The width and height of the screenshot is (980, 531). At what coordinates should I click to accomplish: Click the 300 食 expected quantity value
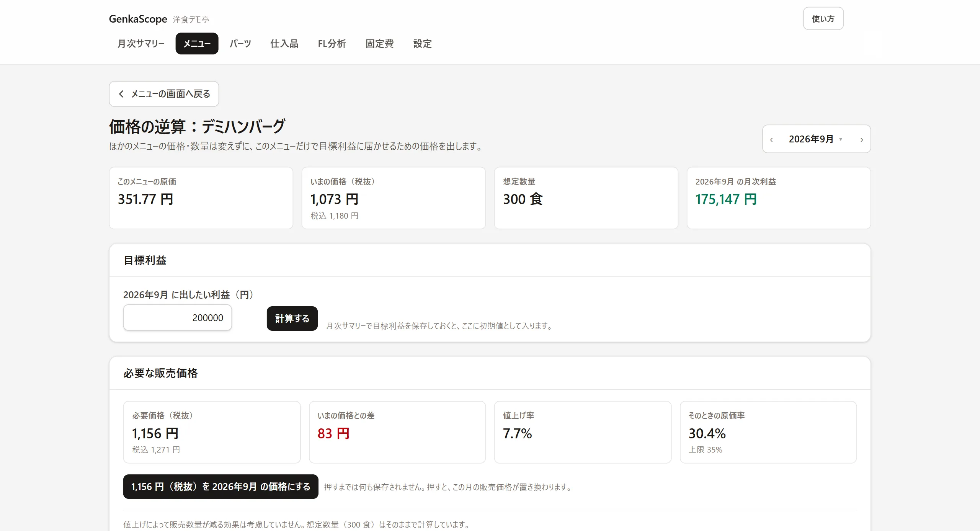coord(523,199)
